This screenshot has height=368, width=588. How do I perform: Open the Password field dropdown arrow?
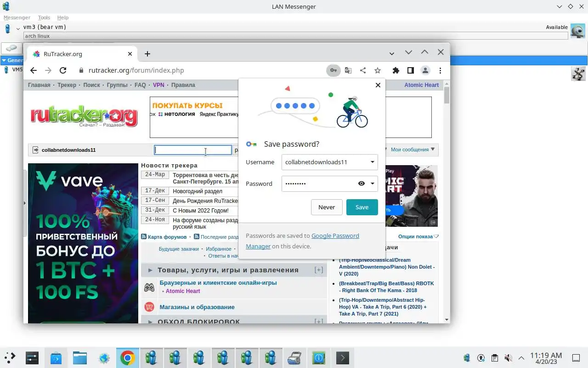click(372, 184)
